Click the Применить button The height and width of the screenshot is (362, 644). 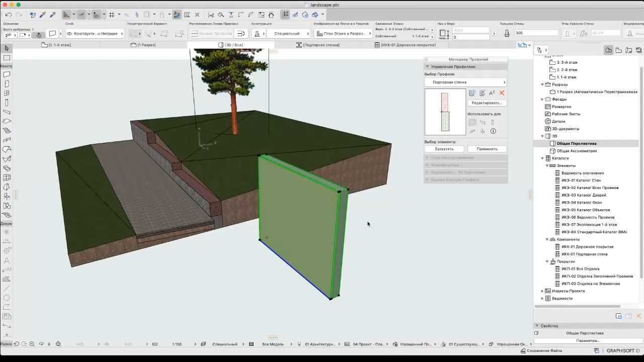[x=487, y=149]
